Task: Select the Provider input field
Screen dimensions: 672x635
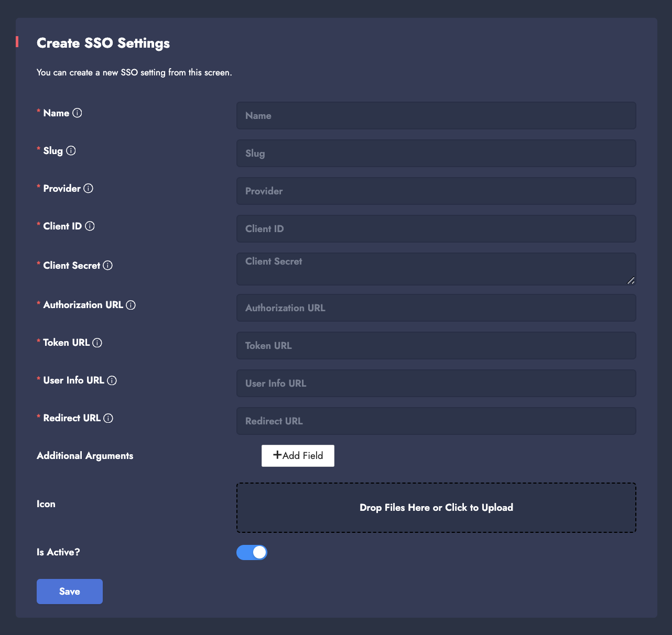Action: click(x=436, y=191)
